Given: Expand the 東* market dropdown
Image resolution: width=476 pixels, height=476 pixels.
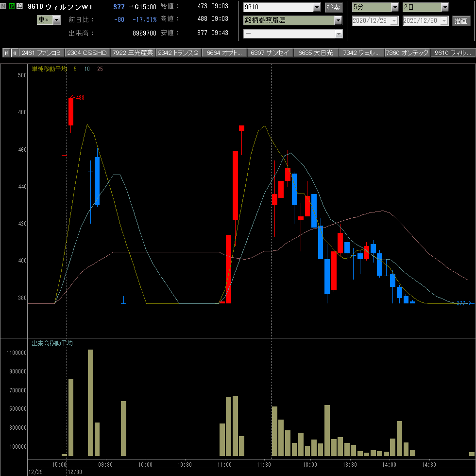Looking at the screenshot, I should point(56,20).
